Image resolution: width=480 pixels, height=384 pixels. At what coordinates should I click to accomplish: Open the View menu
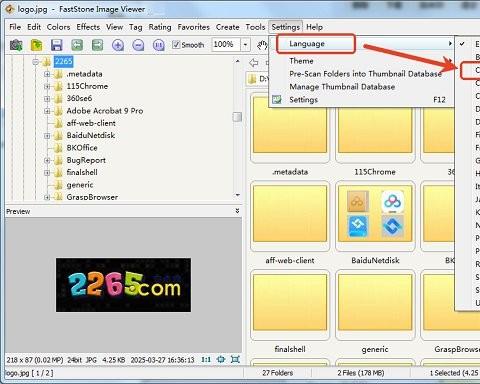coord(115,27)
